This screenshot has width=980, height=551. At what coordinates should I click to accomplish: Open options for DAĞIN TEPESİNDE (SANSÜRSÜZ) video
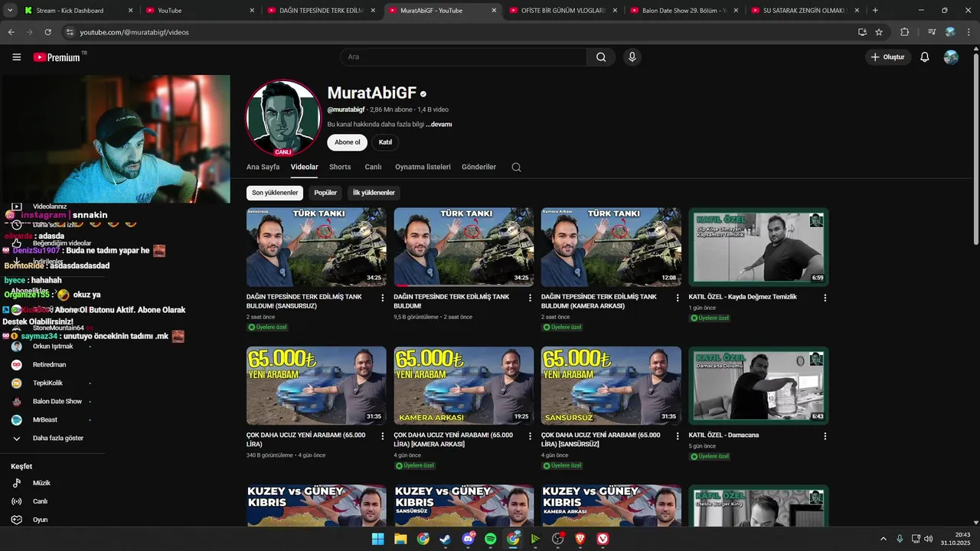pyautogui.click(x=383, y=298)
